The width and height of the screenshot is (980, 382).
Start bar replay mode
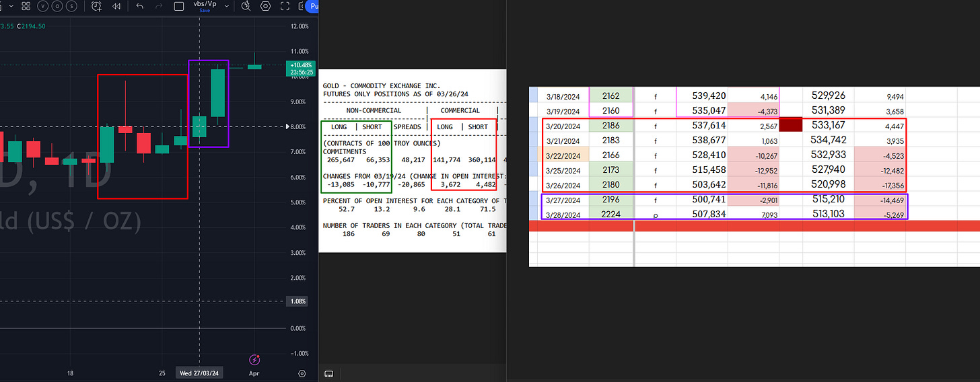(116, 6)
